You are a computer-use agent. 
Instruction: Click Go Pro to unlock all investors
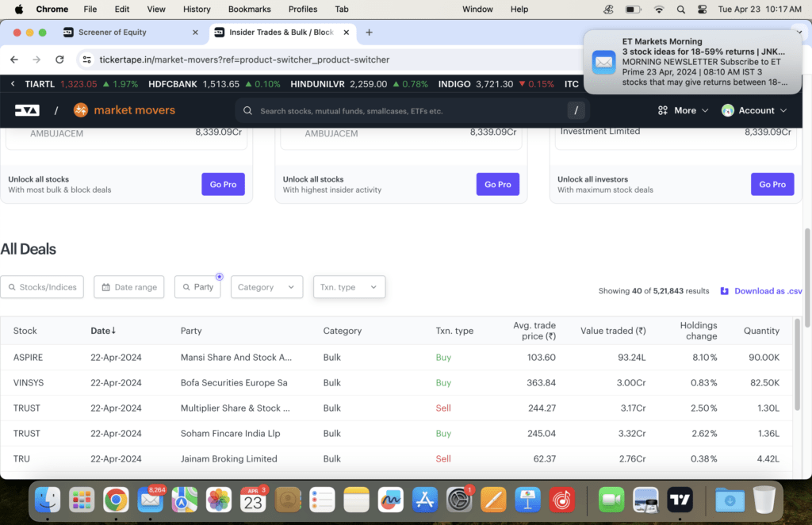tap(772, 184)
